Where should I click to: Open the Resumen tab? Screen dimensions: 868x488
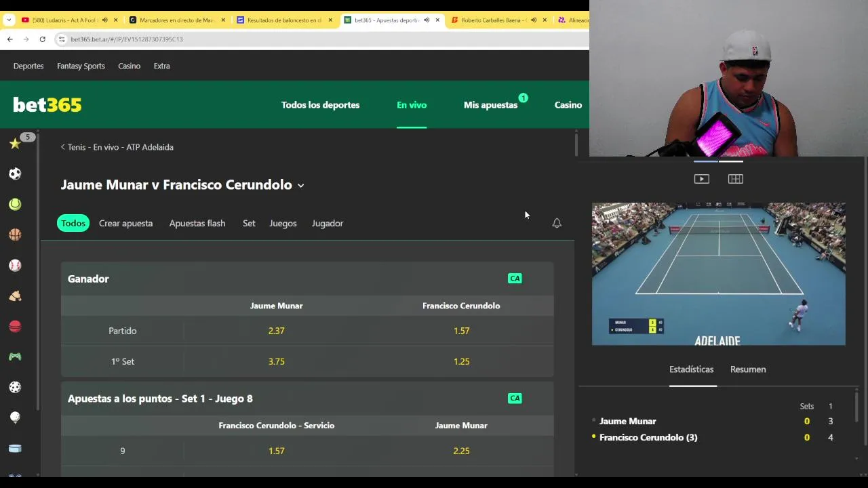pos(748,369)
